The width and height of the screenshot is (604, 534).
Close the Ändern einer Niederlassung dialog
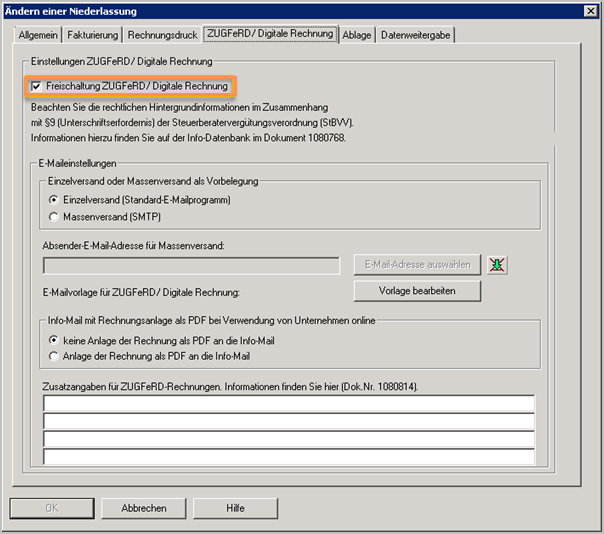591,11
